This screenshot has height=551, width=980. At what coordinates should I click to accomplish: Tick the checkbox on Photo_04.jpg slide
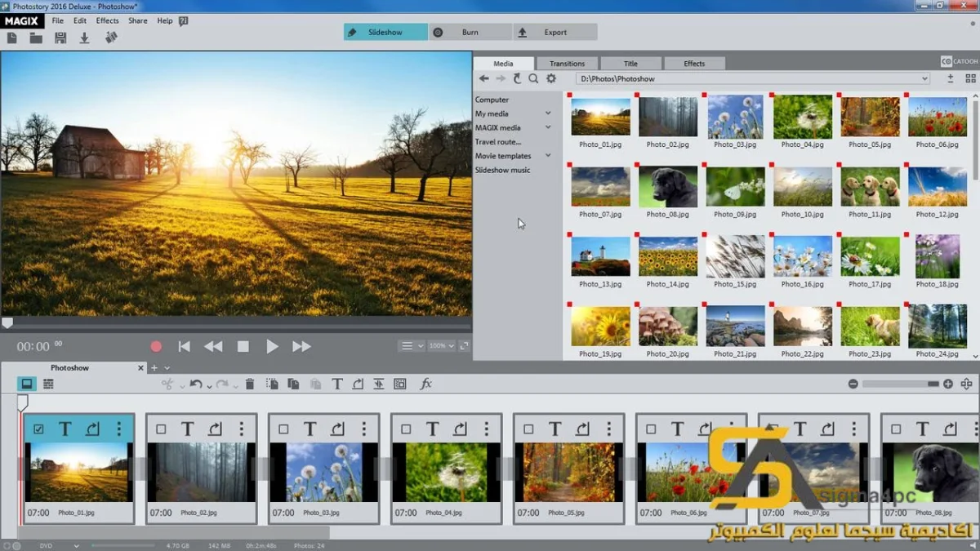click(406, 429)
